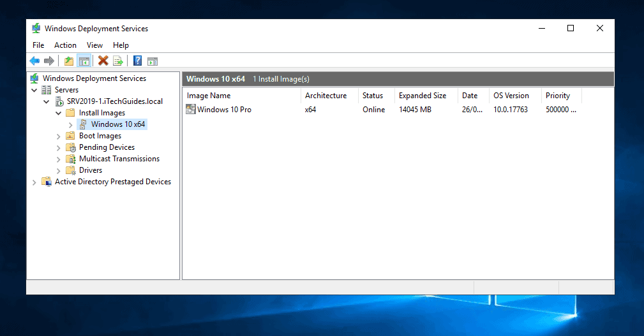Click the 14045 MB size cell
Screen dimensions: 644x336
click(x=416, y=110)
